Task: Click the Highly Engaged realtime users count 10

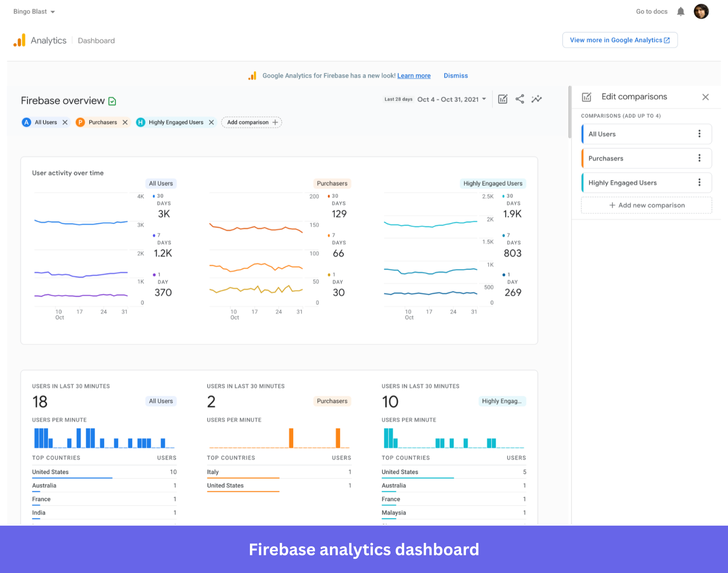Action: (x=390, y=402)
